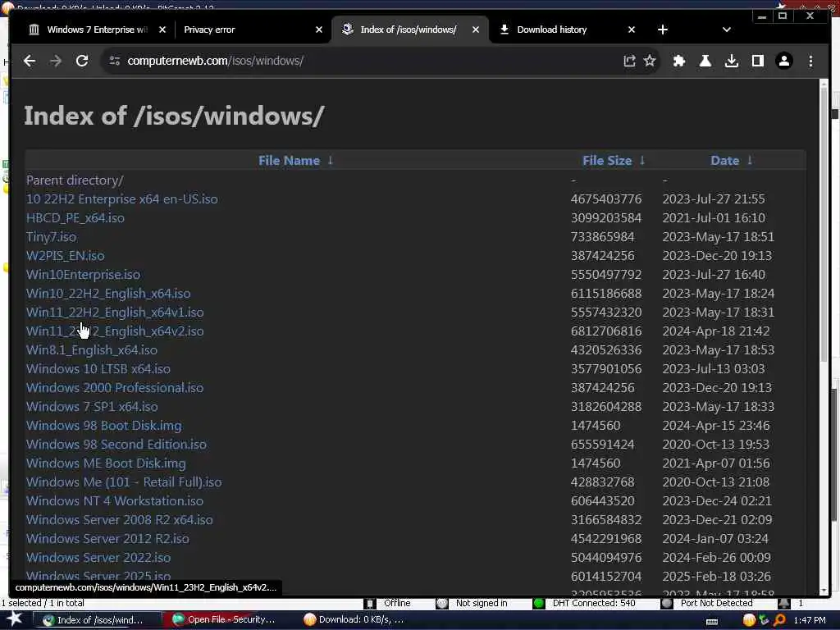Close the Download history tab

[x=631, y=30]
